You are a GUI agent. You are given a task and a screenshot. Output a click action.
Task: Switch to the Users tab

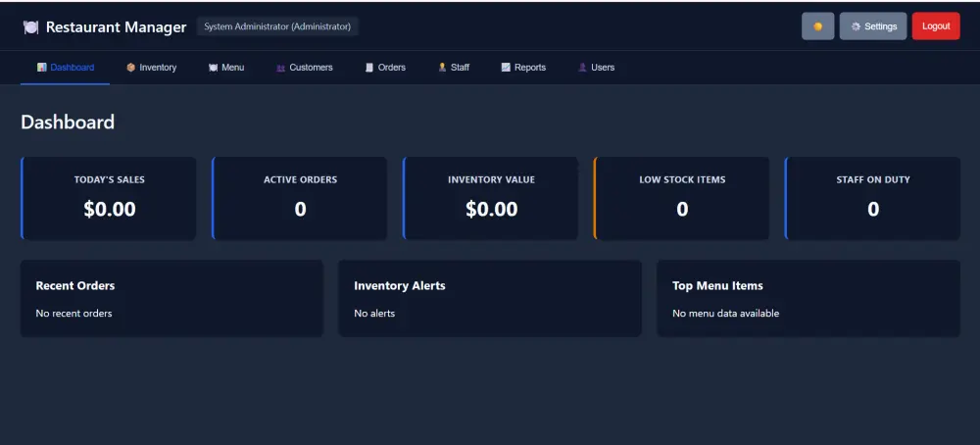596,68
